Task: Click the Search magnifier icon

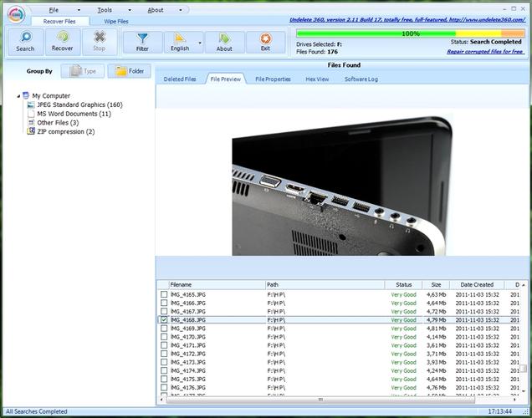Action: 26,37
